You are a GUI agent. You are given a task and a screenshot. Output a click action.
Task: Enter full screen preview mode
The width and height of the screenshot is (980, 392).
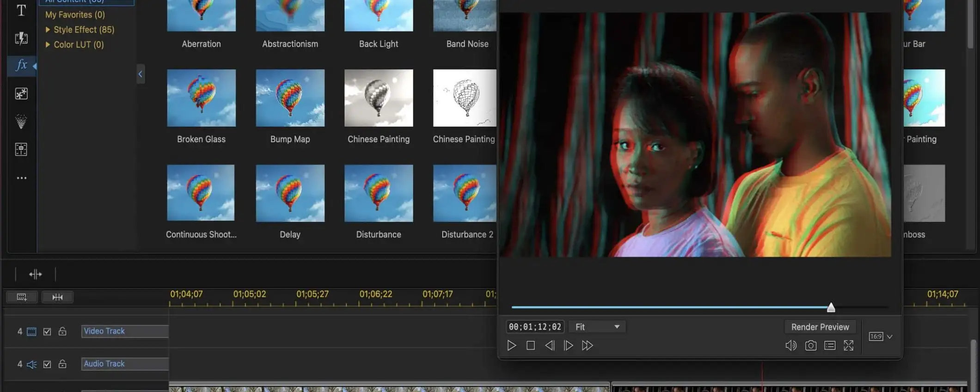(849, 345)
